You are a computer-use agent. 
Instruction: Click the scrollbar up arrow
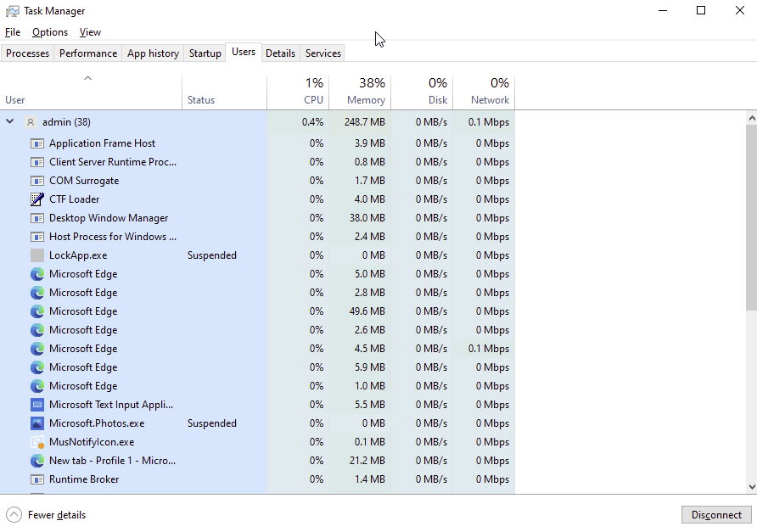pyautogui.click(x=752, y=118)
